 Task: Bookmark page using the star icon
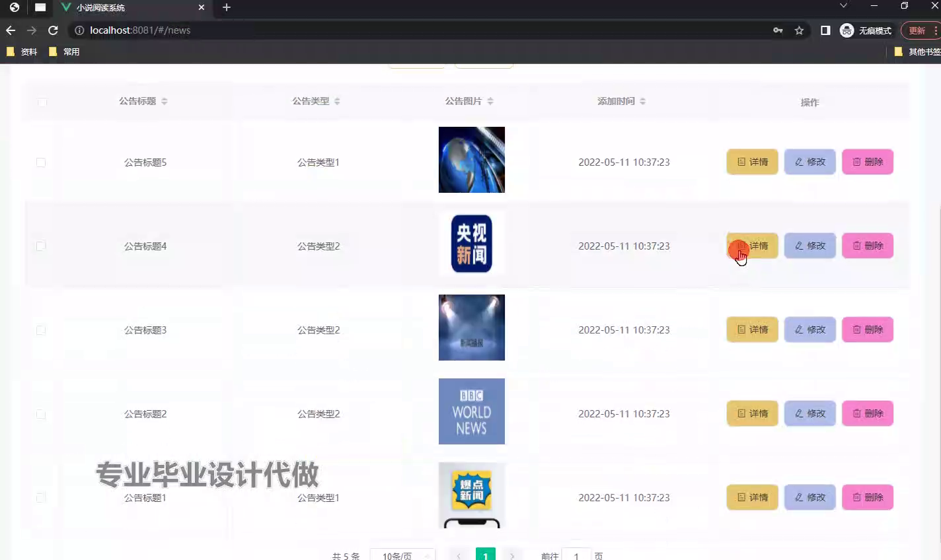(799, 30)
